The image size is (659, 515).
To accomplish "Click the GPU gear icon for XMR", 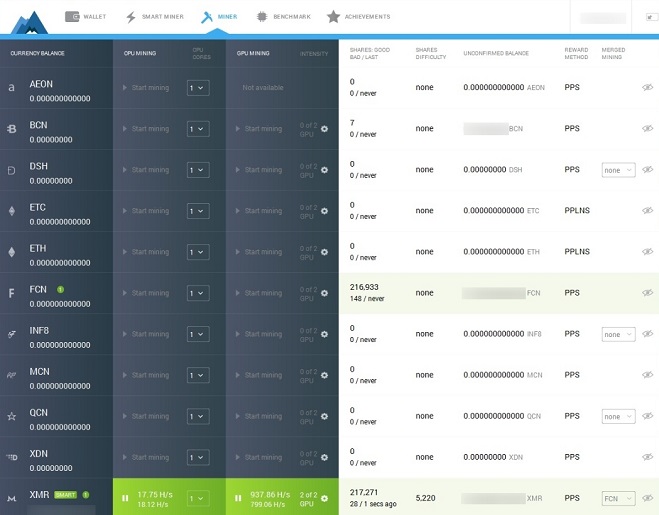I will [x=324, y=499].
